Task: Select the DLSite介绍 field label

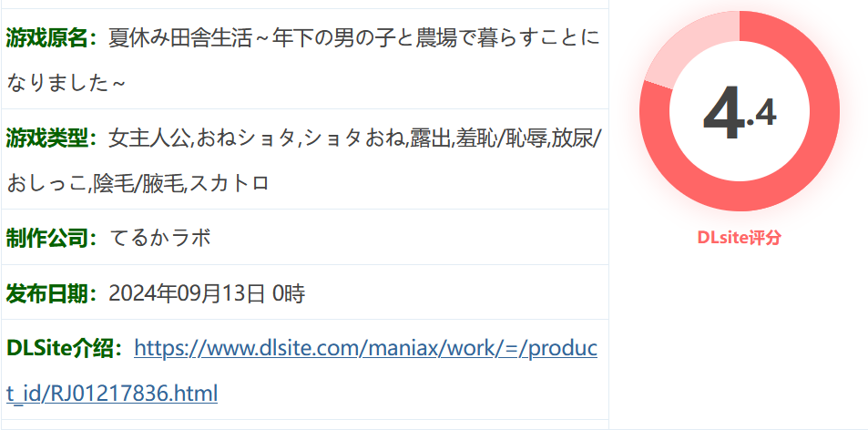Action: coord(66,349)
